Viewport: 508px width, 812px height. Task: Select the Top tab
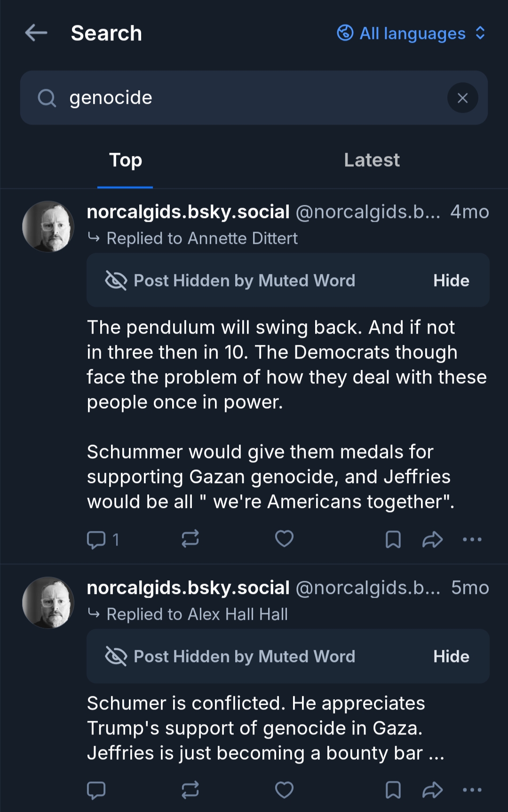(125, 160)
